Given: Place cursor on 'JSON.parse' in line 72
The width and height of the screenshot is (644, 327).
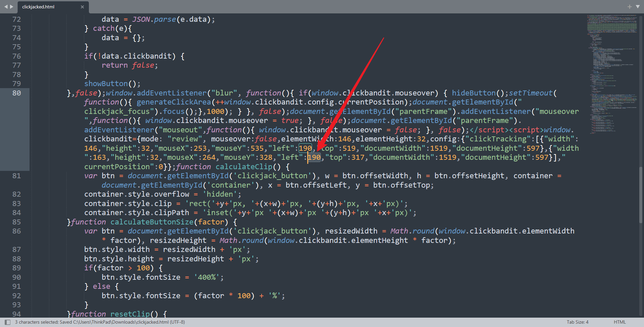Looking at the screenshot, I should 154,19.
